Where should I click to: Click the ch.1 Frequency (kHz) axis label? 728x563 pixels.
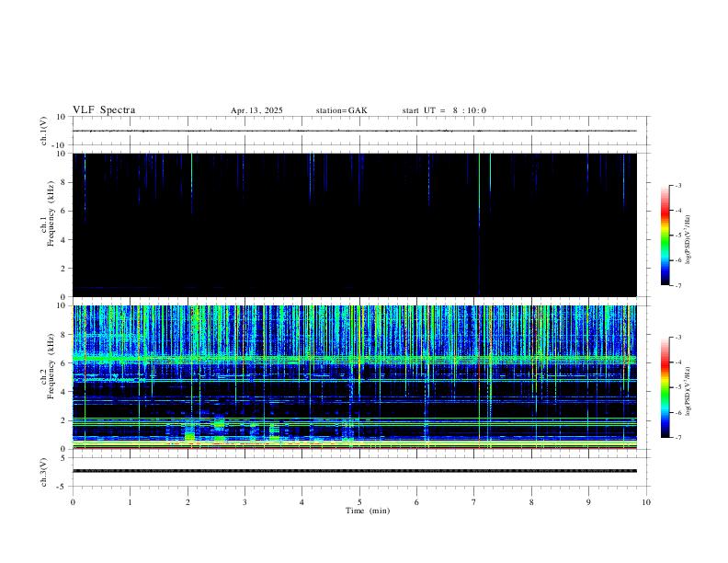48,214
